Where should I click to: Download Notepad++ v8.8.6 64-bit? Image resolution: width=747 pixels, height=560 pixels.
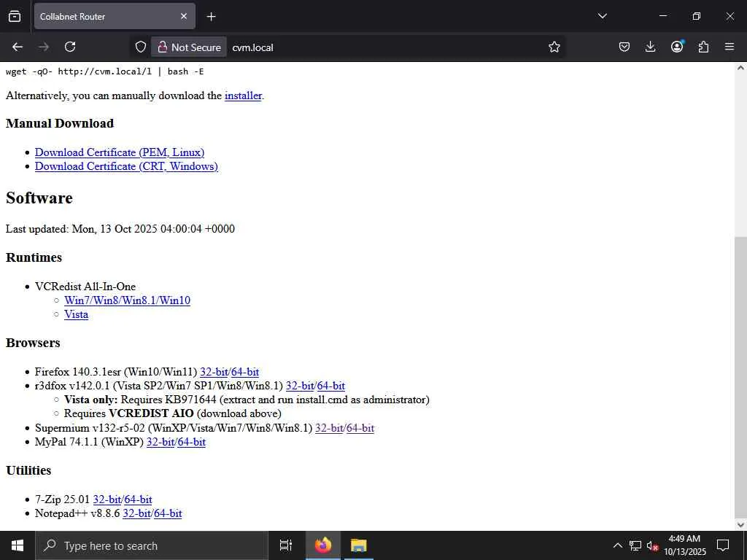(x=168, y=513)
